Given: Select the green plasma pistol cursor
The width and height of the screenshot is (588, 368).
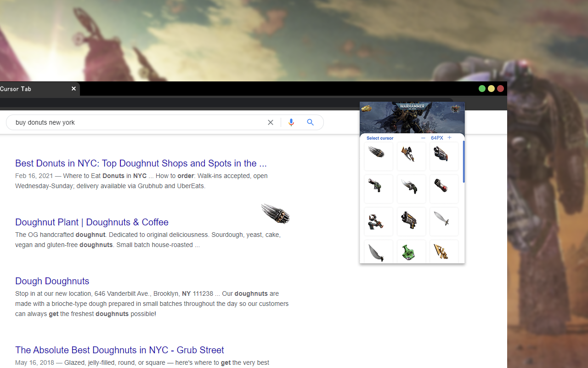Looking at the screenshot, I should (x=378, y=189).
